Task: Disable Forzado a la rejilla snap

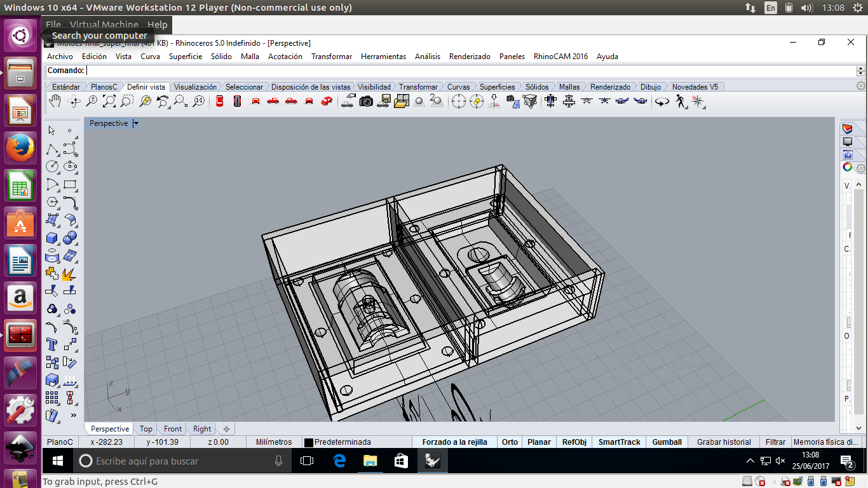Action: (454, 442)
